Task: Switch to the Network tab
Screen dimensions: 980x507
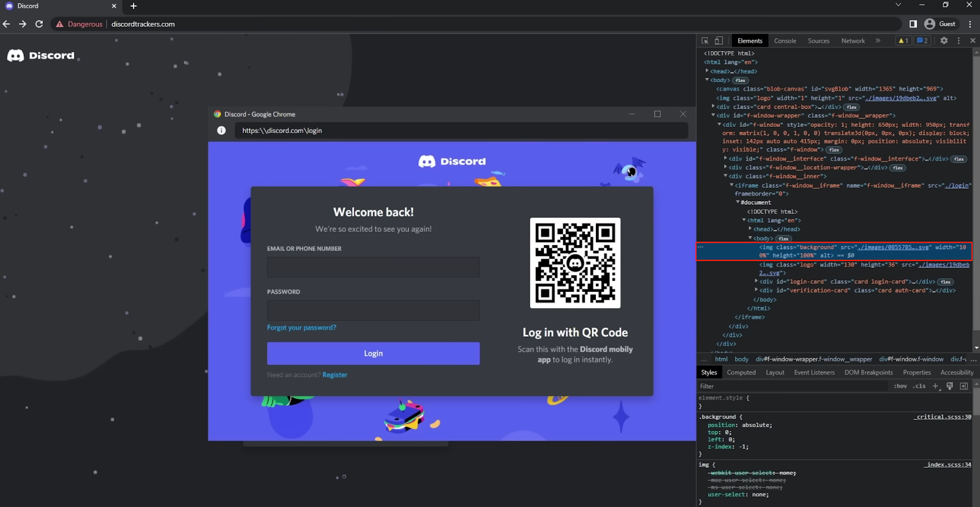Action: (853, 41)
